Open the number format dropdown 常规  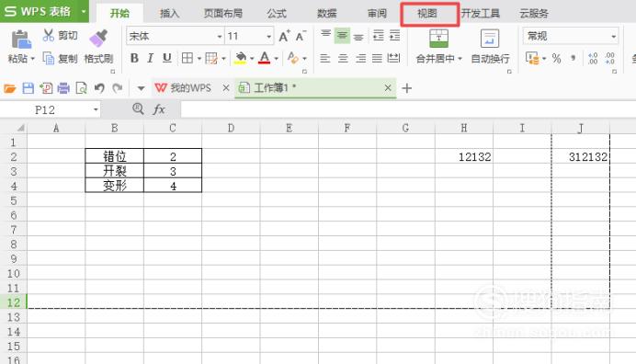pyautogui.click(x=613, y=37)
